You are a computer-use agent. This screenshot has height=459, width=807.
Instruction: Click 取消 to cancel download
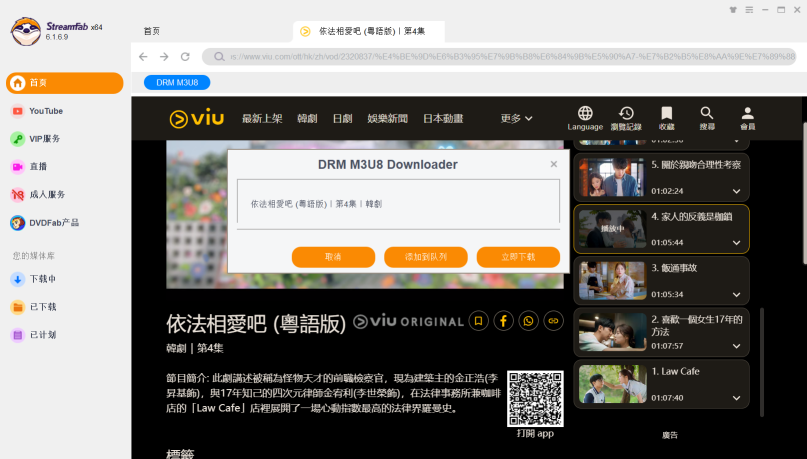(333, 257)
